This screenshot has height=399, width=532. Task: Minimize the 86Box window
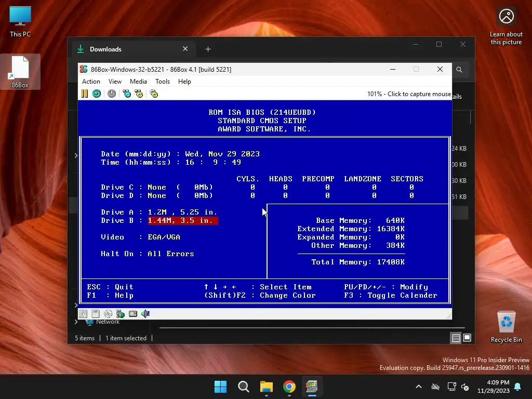point(393,69)
